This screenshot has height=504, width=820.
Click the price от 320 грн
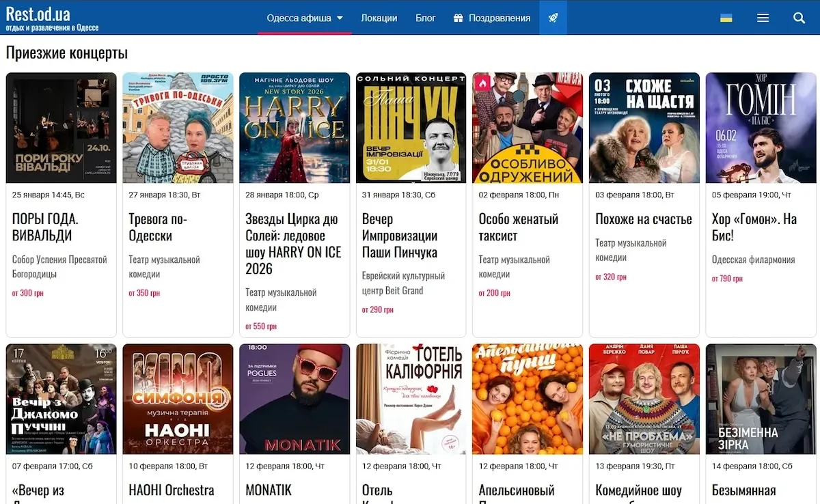611,277
